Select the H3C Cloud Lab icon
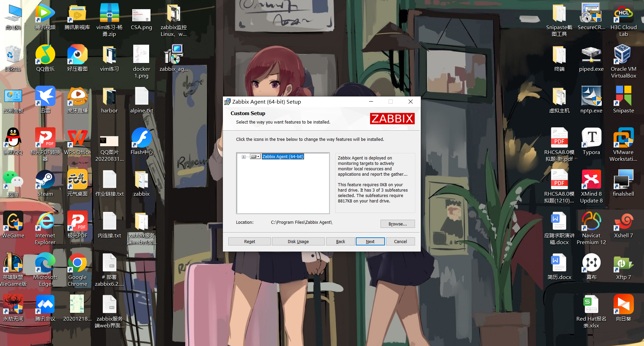This screenshot has height=346, width=644. point(623,20)
